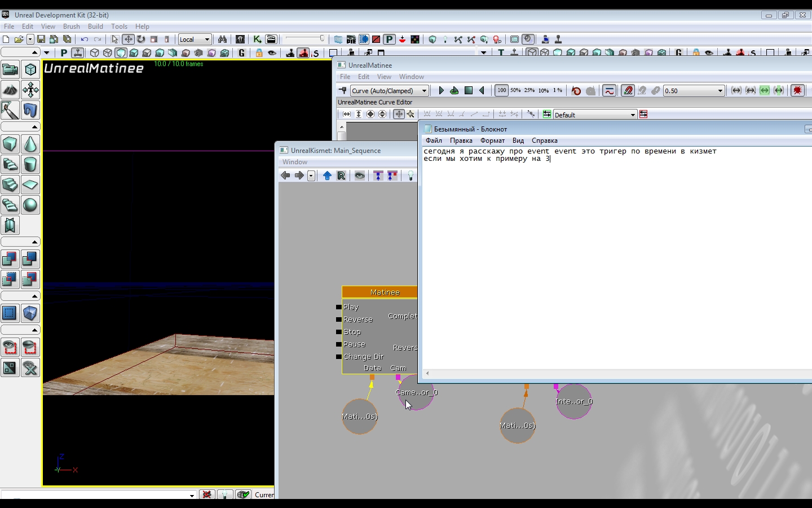Choose the Cylinder brush builder
Viewport: 812px width, 508px height.
click(x=30, y=164)
